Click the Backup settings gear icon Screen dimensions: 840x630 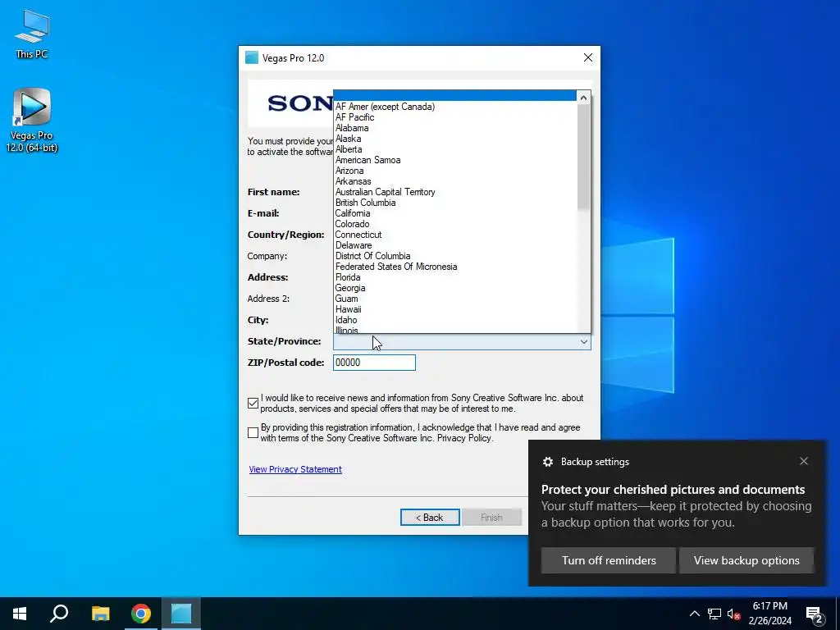(547, 462)
